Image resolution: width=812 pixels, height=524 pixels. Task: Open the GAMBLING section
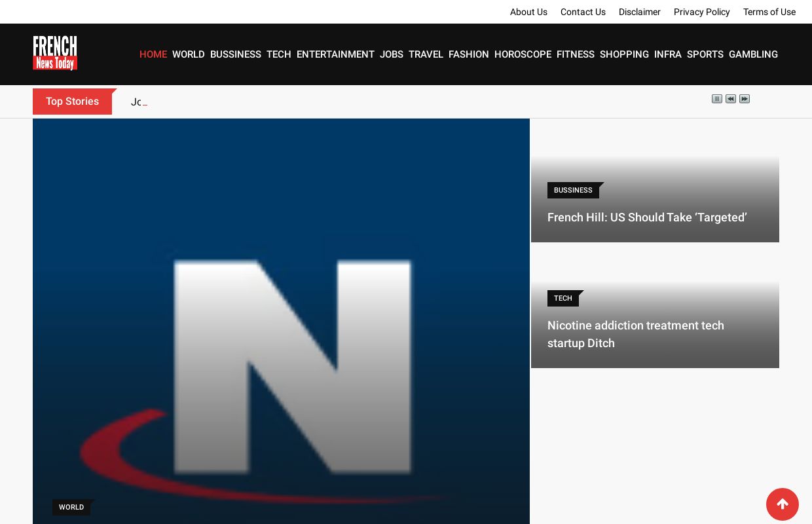[x=753, y=54]
